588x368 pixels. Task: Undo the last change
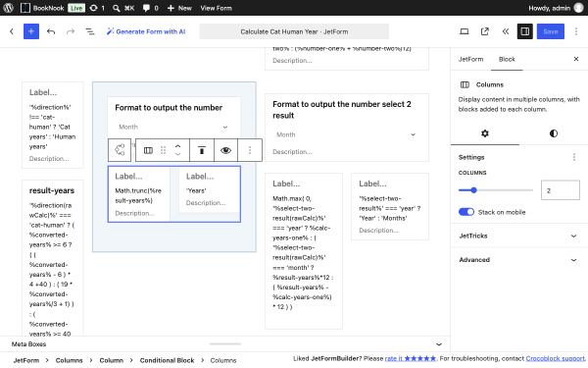tap(51, 31)
